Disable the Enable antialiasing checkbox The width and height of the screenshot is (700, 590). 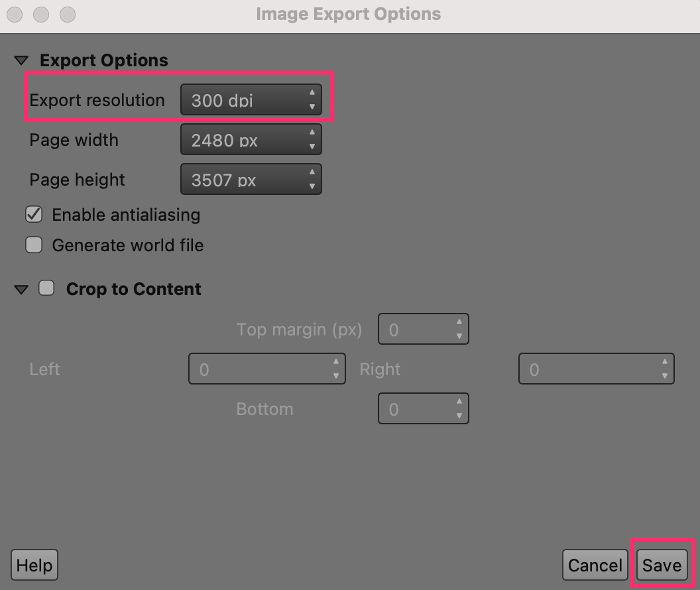point(34,215)
